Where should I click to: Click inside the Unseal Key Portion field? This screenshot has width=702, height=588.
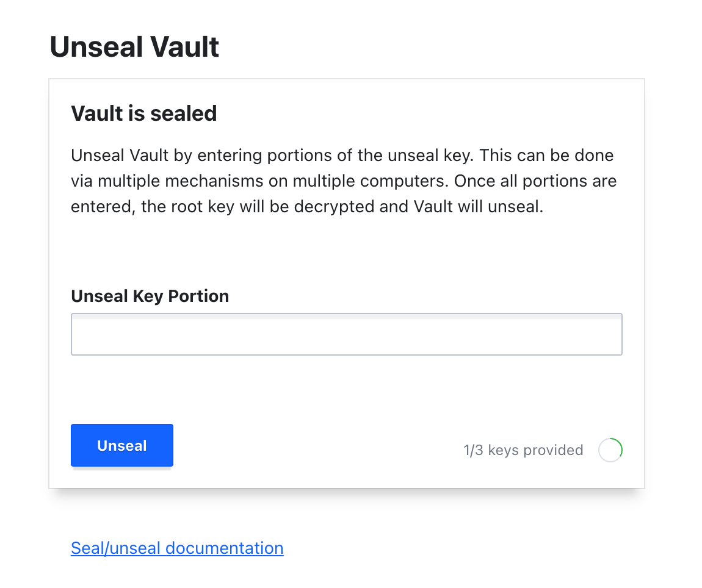coord(346,334)
